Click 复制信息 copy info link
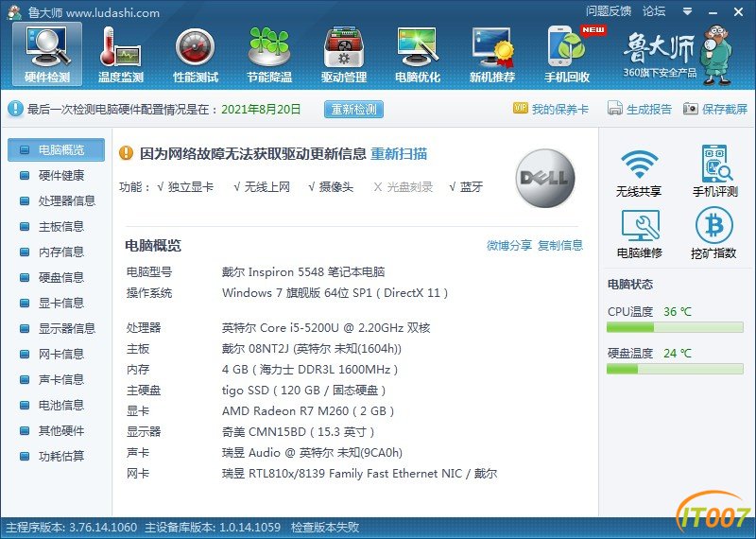This screenshot has width=756, height=539. click(x=560, y=246)
